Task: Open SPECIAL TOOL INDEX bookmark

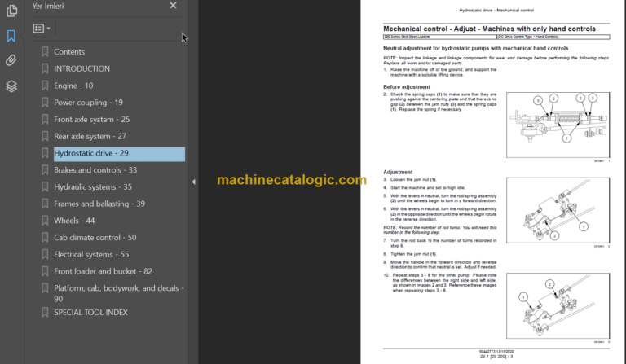Action: click(90, 313)
